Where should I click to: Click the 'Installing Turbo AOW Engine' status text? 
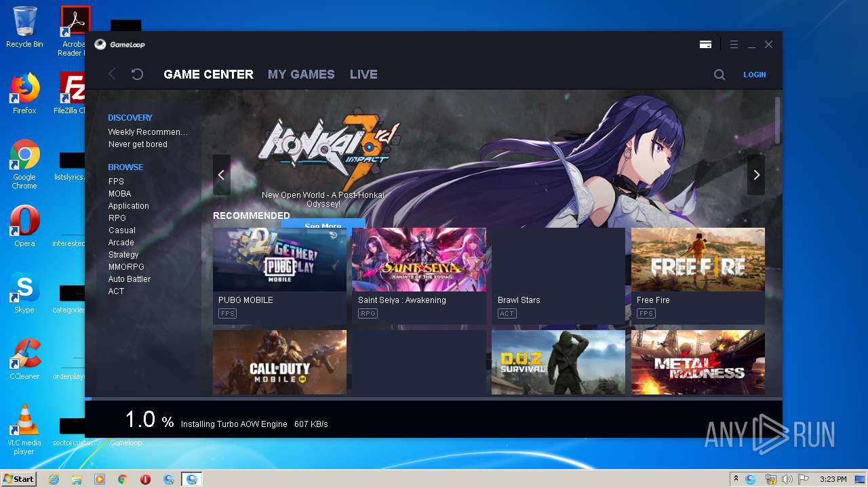[234, 424]
